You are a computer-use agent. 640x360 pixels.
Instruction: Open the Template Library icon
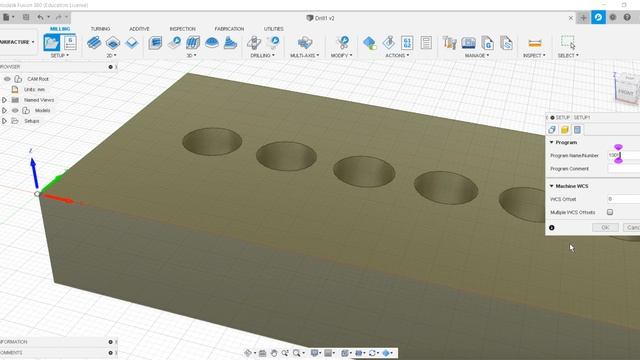tap(506, 43)
